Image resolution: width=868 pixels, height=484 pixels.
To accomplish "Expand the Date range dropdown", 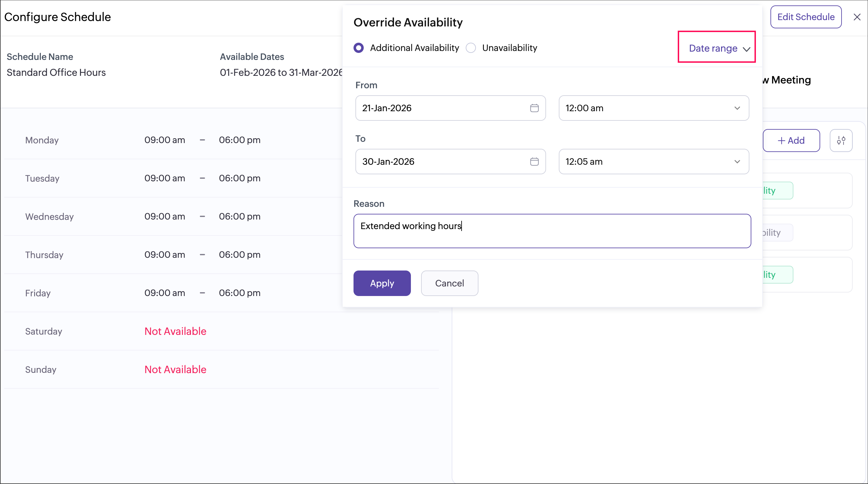I will point(713,48).
